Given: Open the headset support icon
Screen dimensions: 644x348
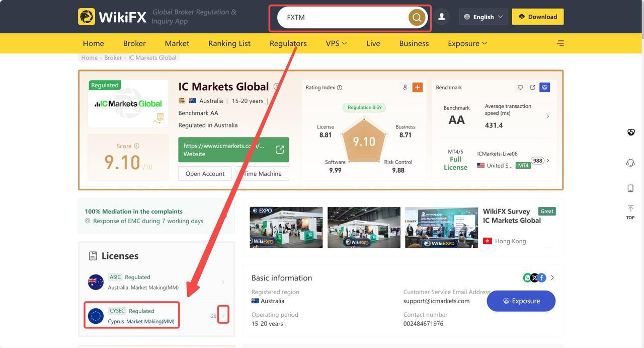Looking at the screenshot, I should pos(630,163).
